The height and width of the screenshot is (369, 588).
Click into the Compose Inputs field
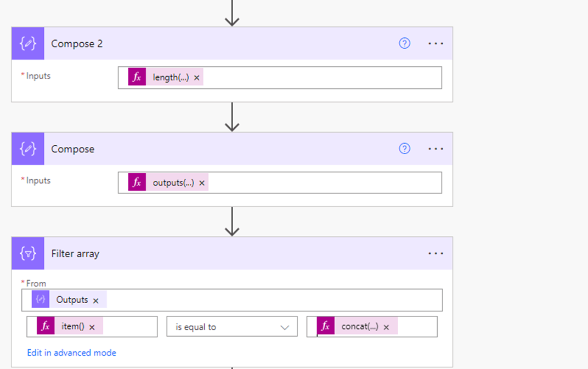tap(280, 183)
